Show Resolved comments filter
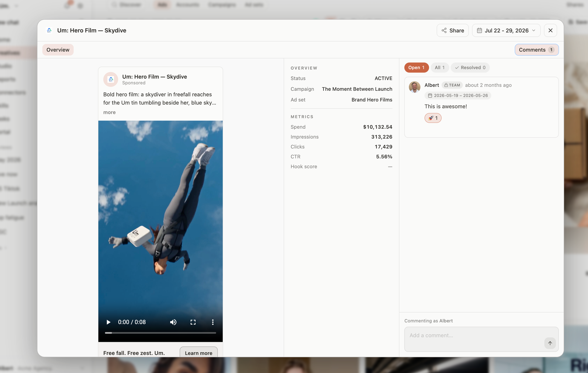 coord(470,67)
